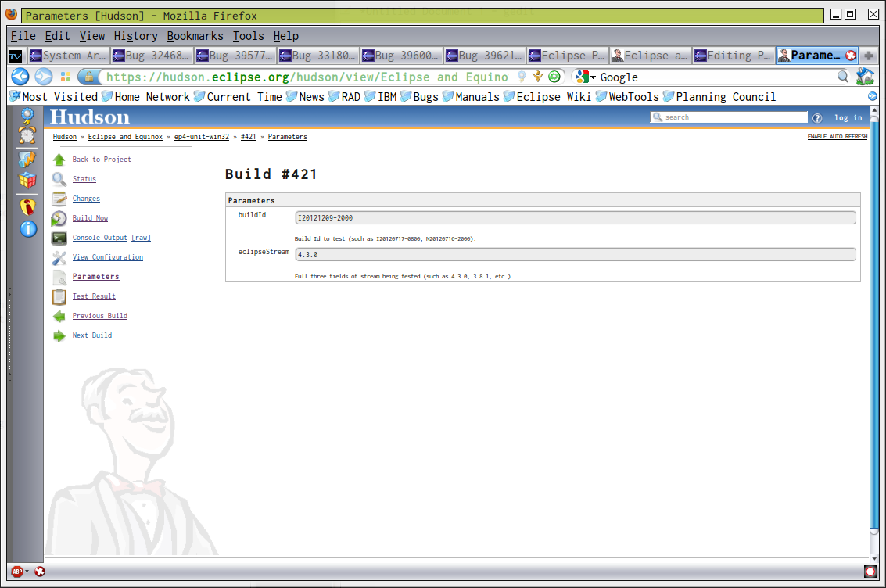Click the scrollbar down arrow
Screen dimensions: 886x588
[874, 558]
